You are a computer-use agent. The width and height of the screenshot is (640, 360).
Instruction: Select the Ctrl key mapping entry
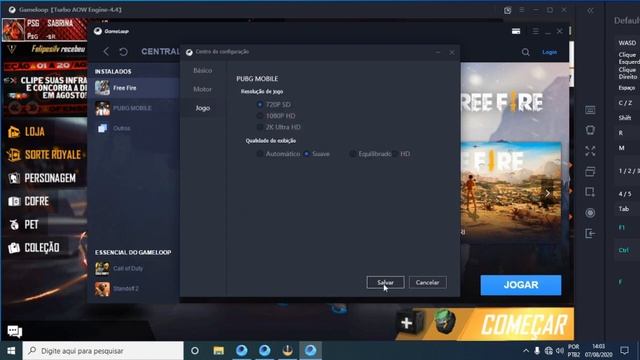point(624,250)
